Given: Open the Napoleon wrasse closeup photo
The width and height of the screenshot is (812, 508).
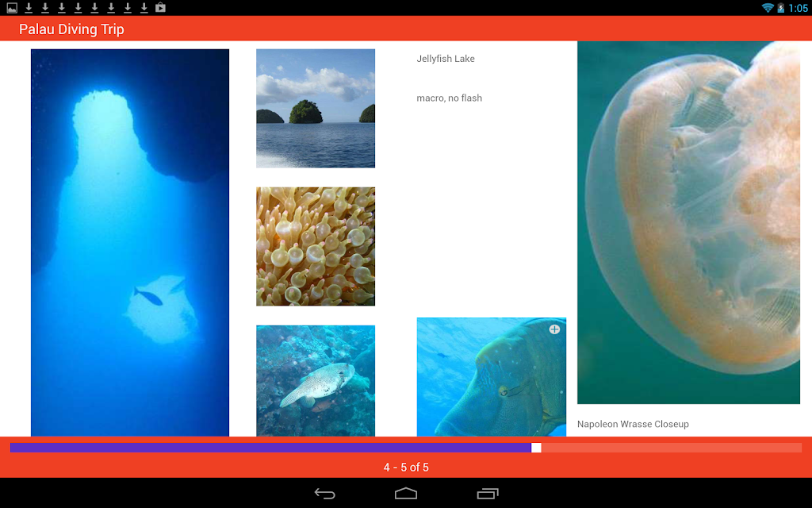Looking at the screenshot, I should 492,377.
